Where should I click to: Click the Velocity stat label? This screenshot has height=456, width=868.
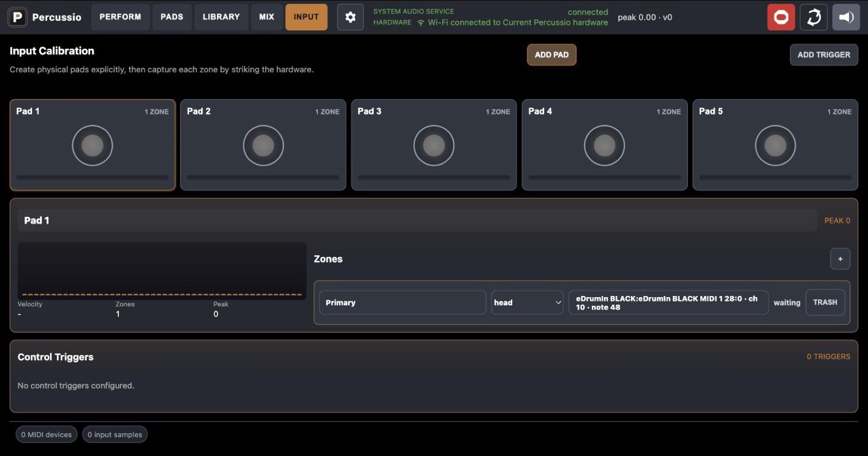click(x=30, y=304)
